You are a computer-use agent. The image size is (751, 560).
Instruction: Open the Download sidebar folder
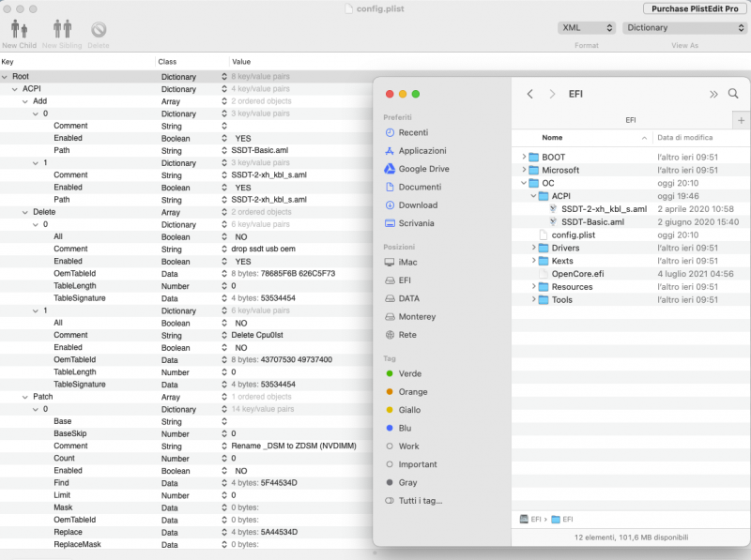[418, 205]
